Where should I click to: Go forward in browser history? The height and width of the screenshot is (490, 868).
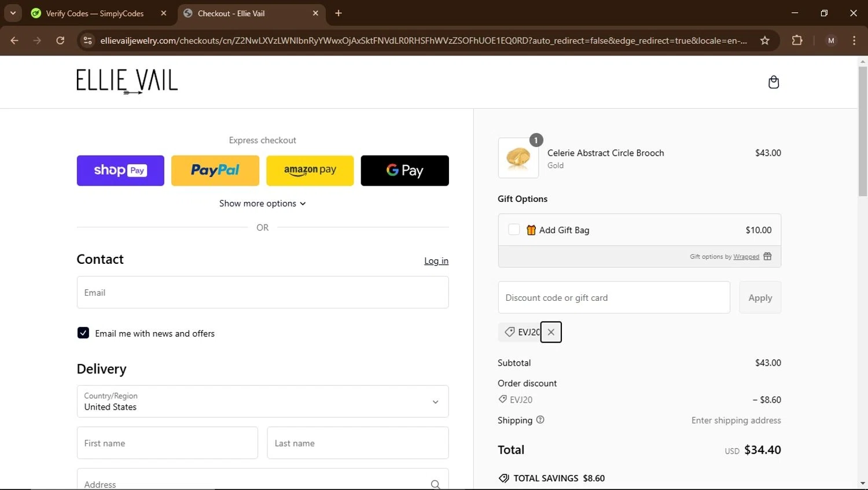tap(37, 40)
